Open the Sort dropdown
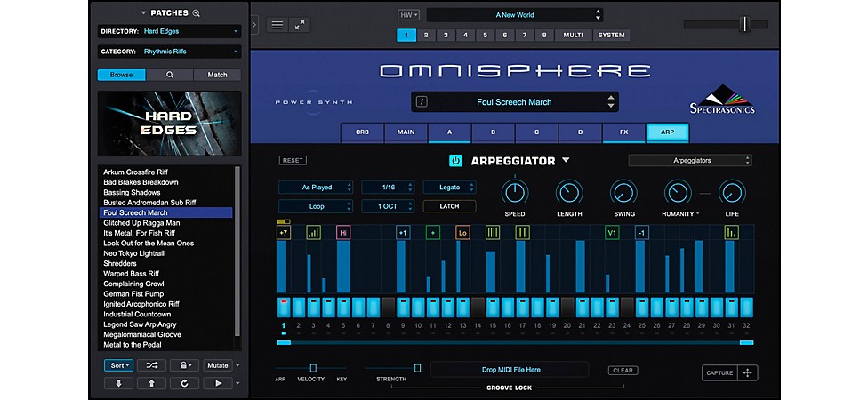Image resolution: width=868 pixels, height=400 pixels. [x=118, y=365]
